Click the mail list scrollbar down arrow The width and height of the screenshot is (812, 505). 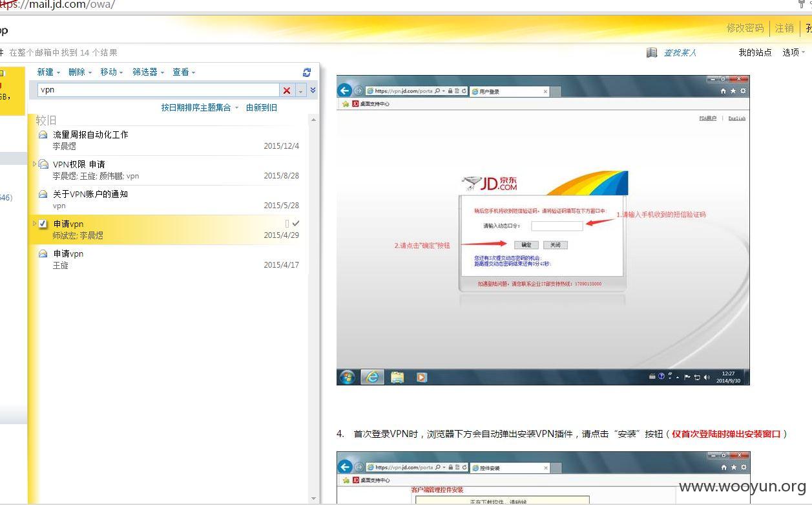314,499
